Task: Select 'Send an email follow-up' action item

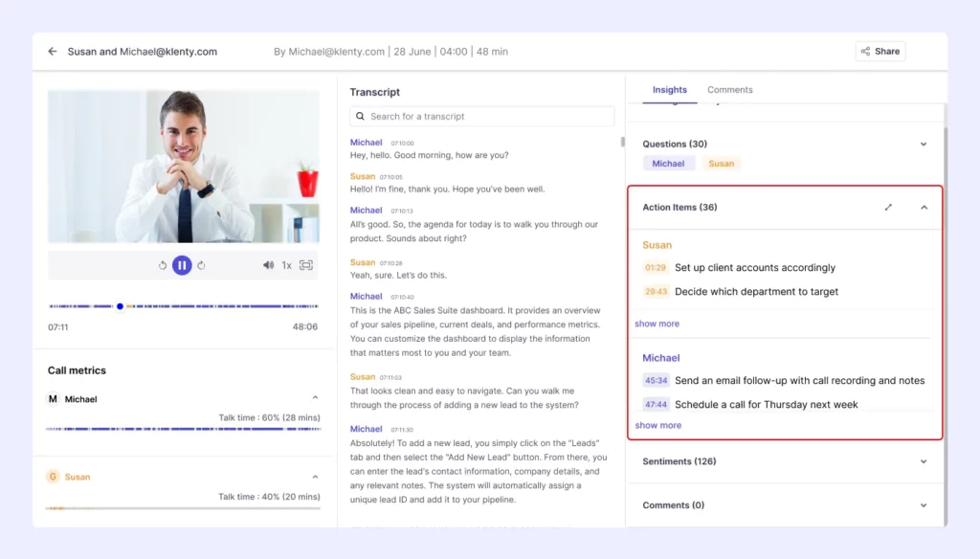Action: point(799,380)
